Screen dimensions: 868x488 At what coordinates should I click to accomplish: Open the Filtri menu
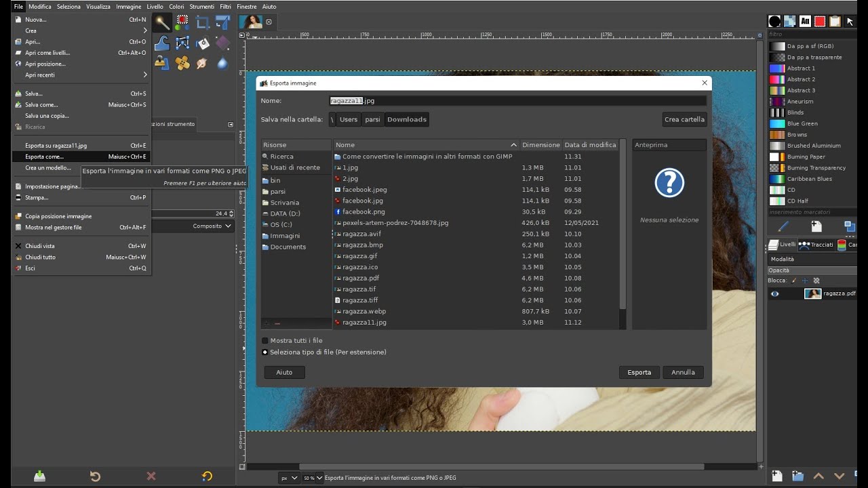pyautogui.click(x=225, y=6)
